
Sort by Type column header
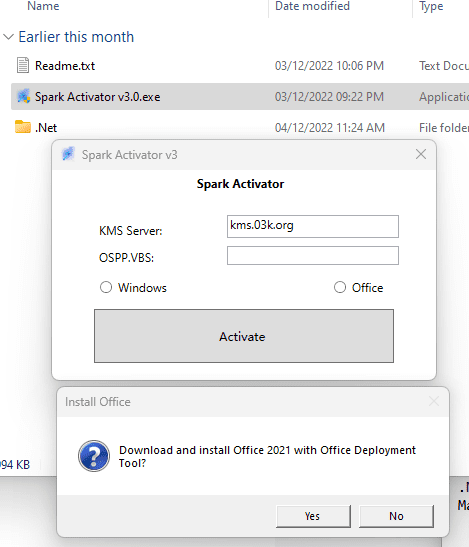point(431,6)
